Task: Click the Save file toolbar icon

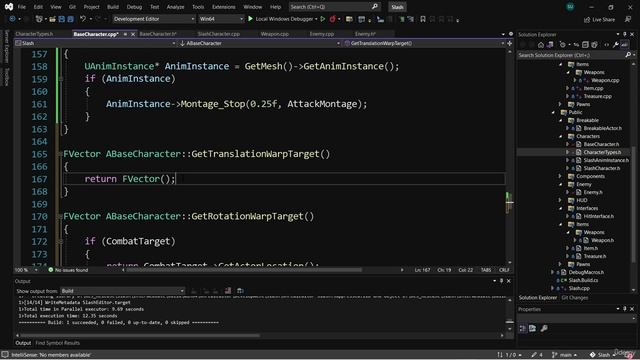Action: pyautogui.click(x=62, y=19)
